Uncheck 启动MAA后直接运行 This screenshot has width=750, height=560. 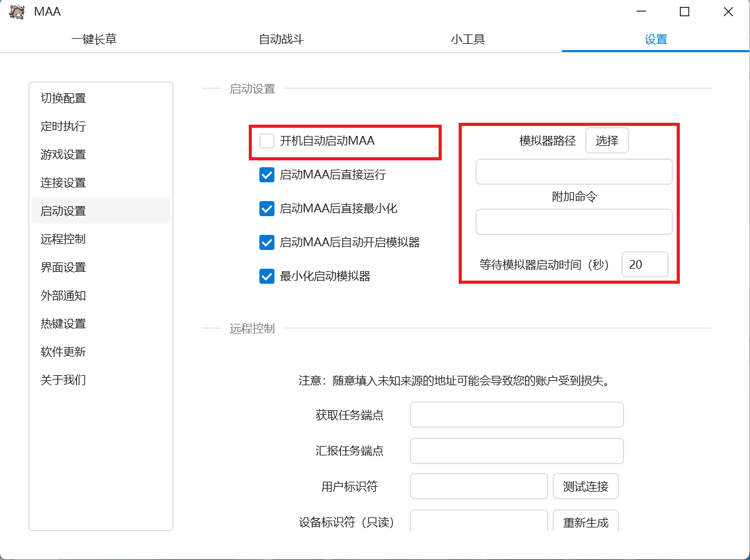(x=267, y=175)
